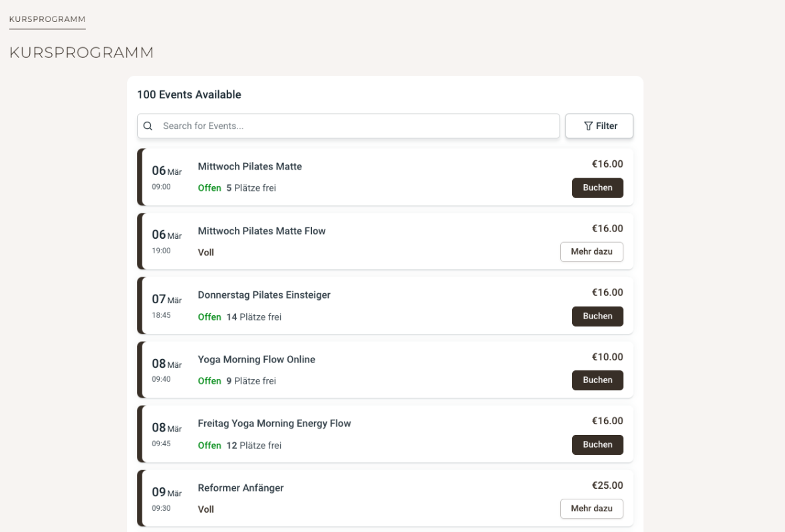Click the 09 Mär 09:30 date block
Viewport: 785px width, 532px height.
click(166, 499)
